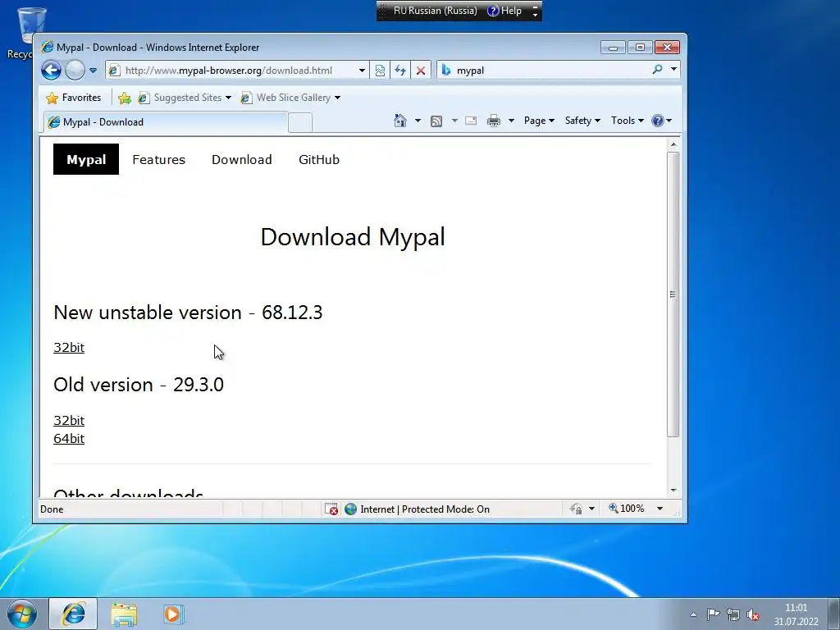Expand the Home button dropdown arrow
This screenshot has width=840, height=630.
(x=418, y=121)
